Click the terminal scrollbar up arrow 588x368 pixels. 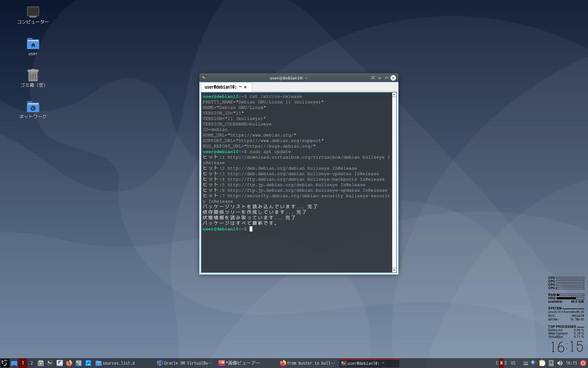pyautogui.click(x=394, y=95)
